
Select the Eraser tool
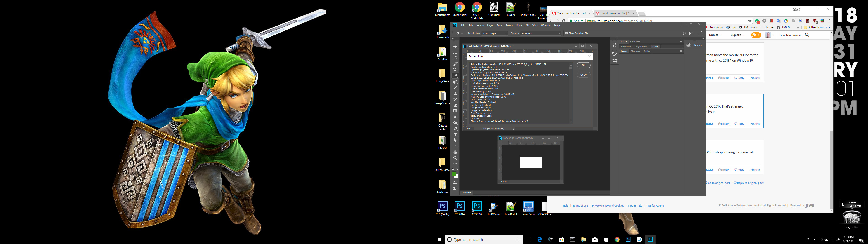455,105
